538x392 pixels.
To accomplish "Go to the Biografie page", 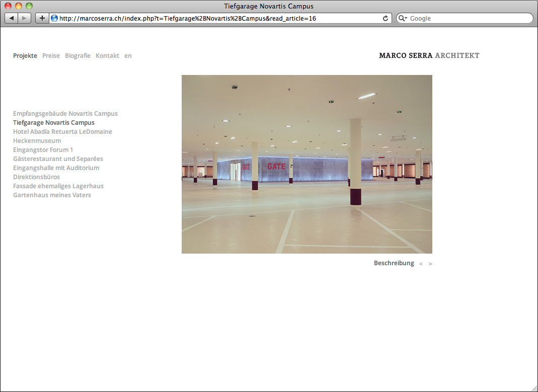I will [x=78, y=56].
